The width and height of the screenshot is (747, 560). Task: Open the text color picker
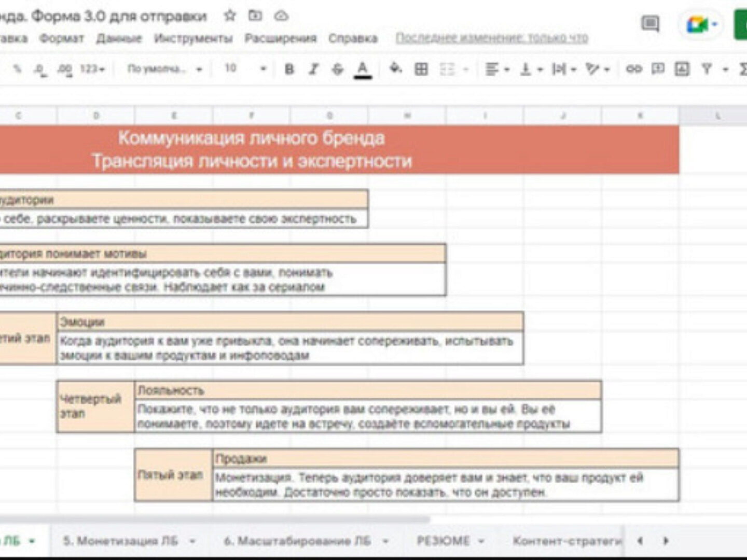coord(363,69)
